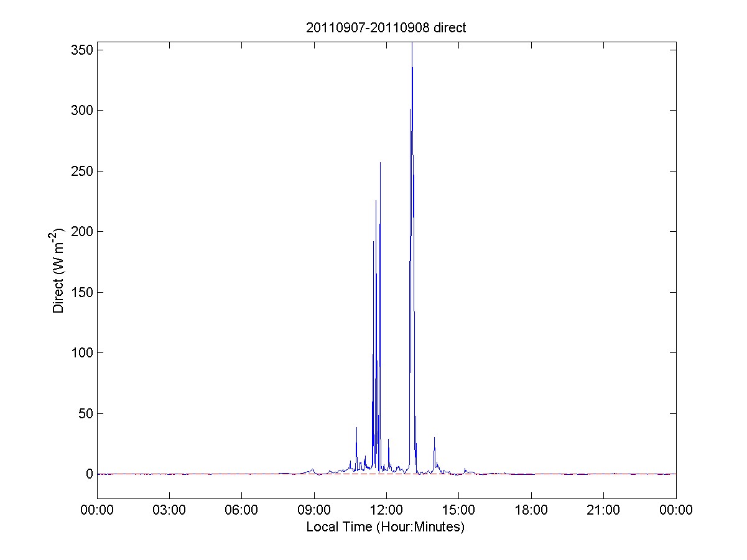This screenshot has width=747, height=560.
Task: Select the 150 y-axis tick label
Action: (x=81, y=292)
